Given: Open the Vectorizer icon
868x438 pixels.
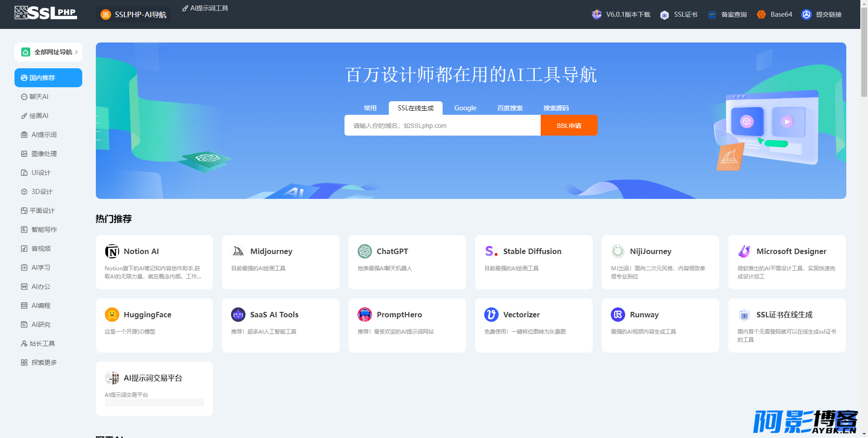Looking at the screenshot, I should coord(491,315).
